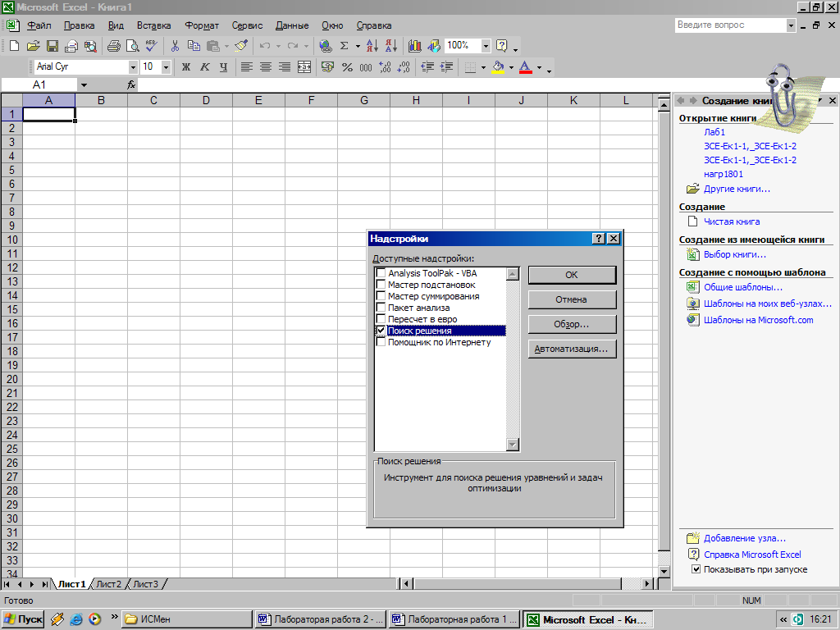Image resolution: width=840 pixels, height=630 pixels.
Task: Open the AutoSum functions dropdown arrow
Action: [358, 46]
